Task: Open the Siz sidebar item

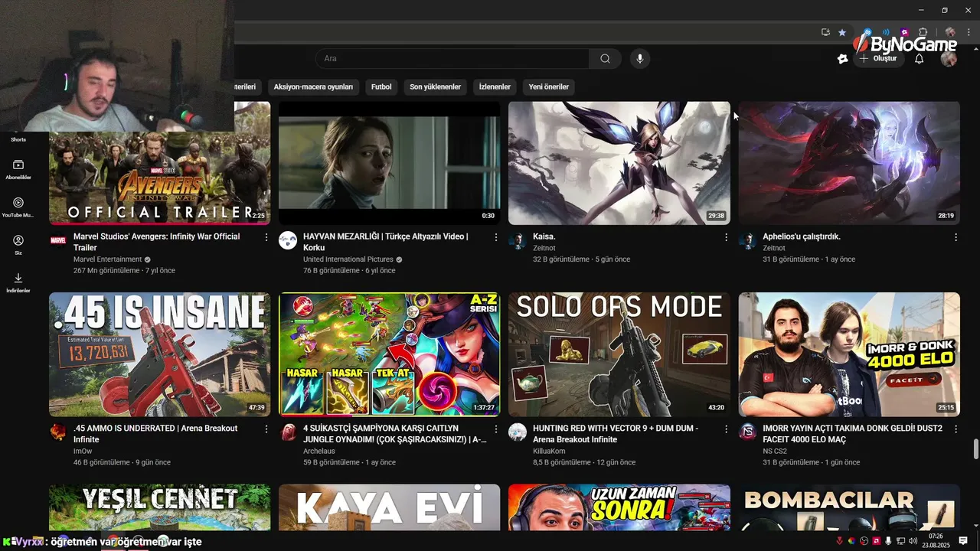Action: point(18,245)
